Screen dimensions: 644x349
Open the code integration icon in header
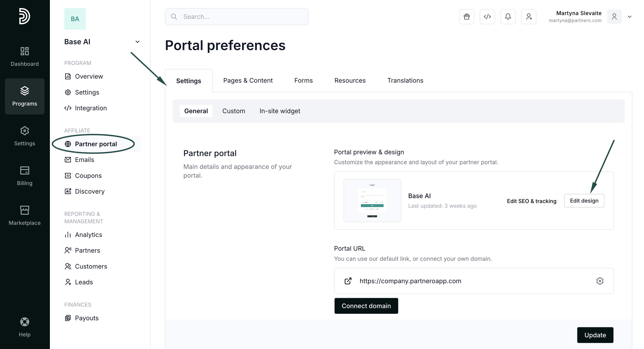pos(487,17)
